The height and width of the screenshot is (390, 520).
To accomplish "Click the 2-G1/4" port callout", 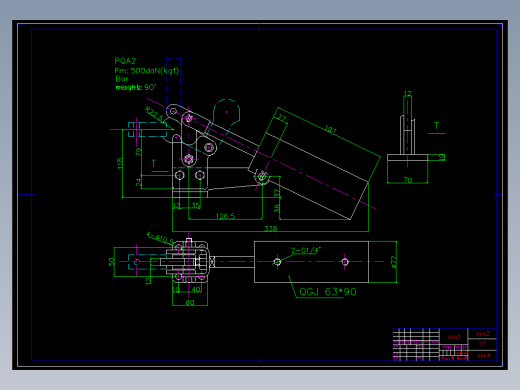I will (306, 250).
